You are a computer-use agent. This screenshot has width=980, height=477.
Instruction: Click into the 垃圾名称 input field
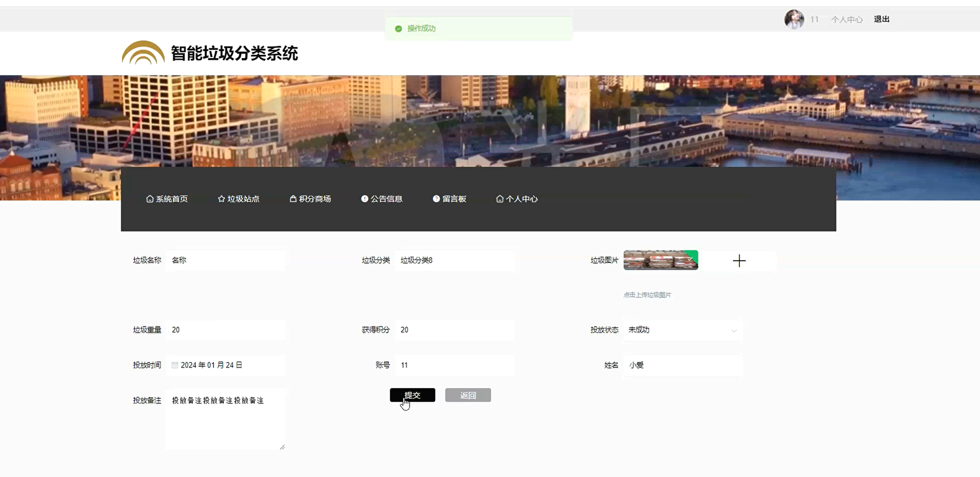[x=225, y=260]
